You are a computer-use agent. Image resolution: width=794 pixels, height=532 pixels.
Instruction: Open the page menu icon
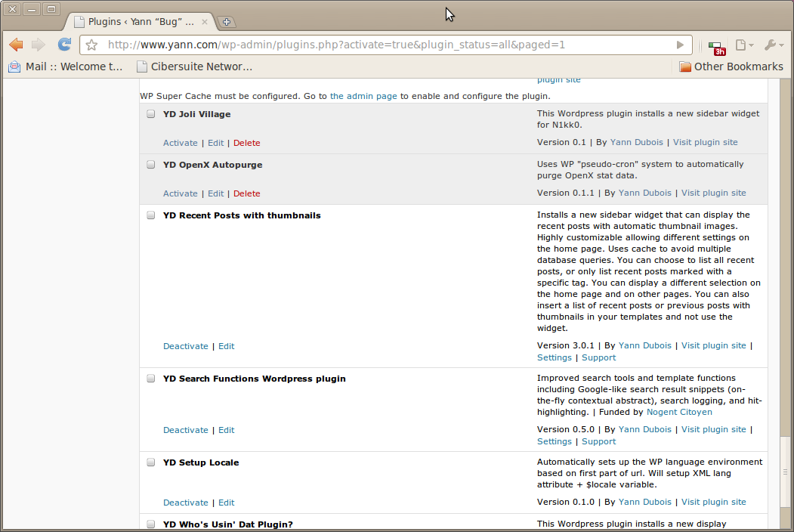(744, 45)
